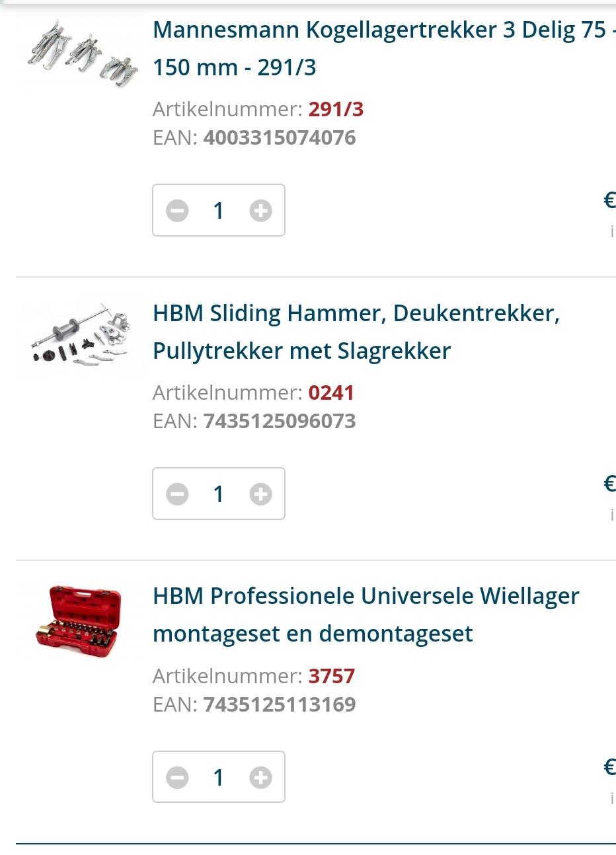
Task: Select EAN 4003315074076 text
Action: [280, 137]
